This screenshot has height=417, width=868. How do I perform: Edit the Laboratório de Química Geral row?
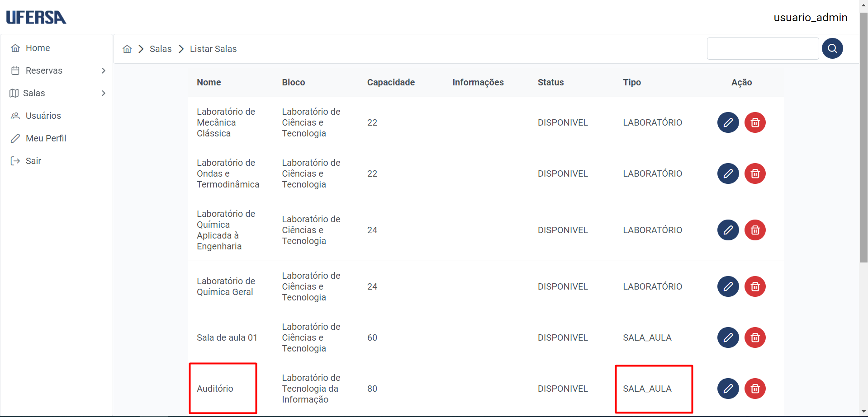tap(728, 286)
